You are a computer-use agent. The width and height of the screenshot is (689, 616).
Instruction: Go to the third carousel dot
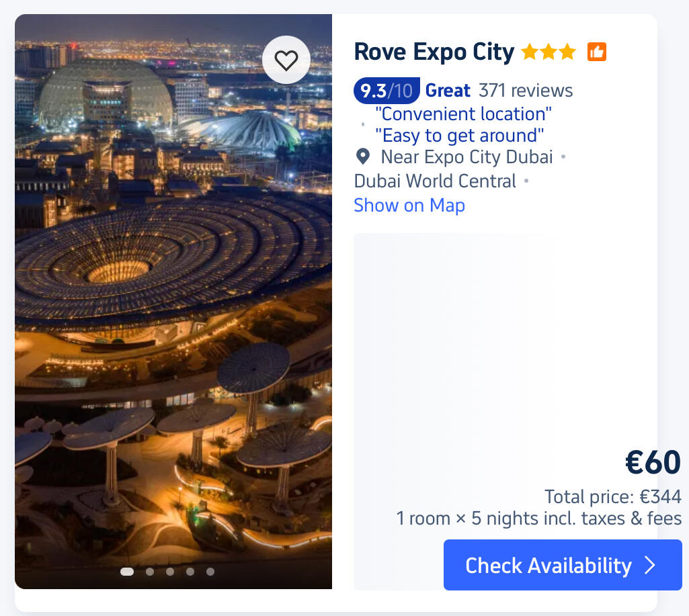tap(170, 572)
